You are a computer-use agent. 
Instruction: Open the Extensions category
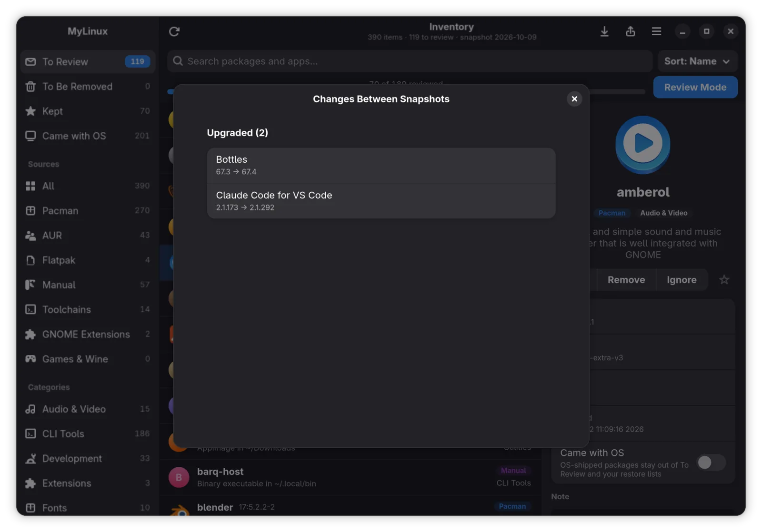click(88, 483)
